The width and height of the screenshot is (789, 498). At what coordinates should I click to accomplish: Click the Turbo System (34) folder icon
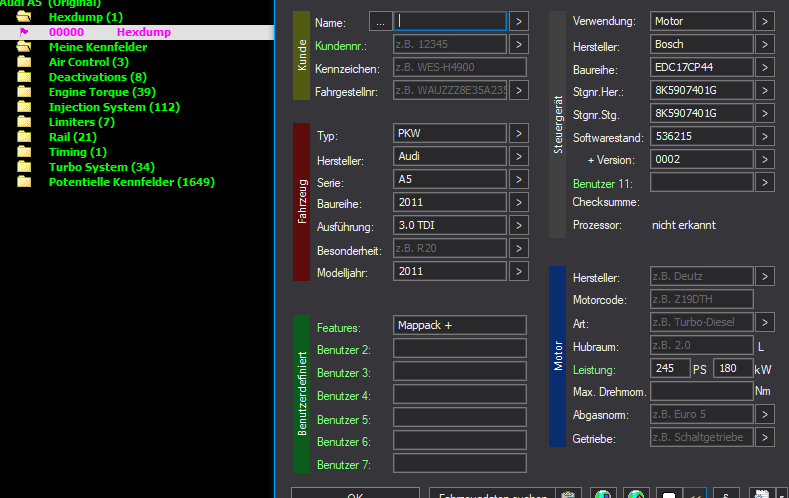point(24,167)
